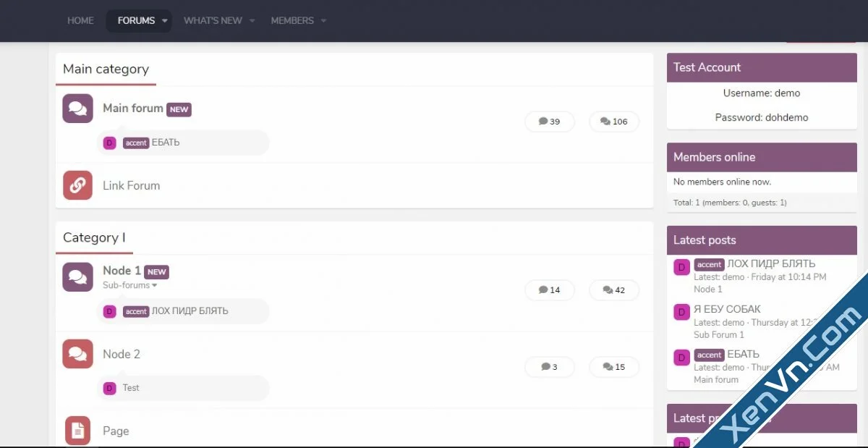Click the Node 2 thread count showing 3
The image size is (868, 448).
[x=550, y=367]
